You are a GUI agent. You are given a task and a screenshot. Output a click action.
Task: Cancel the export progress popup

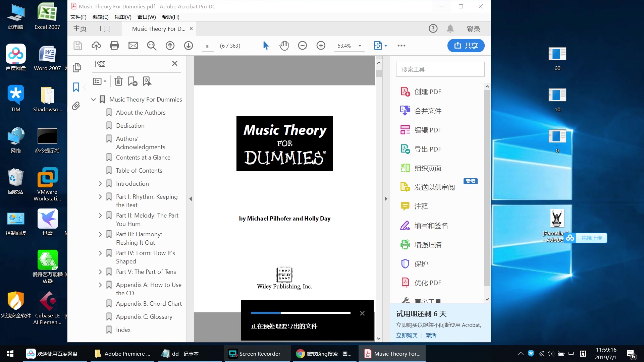click(362, 313)
